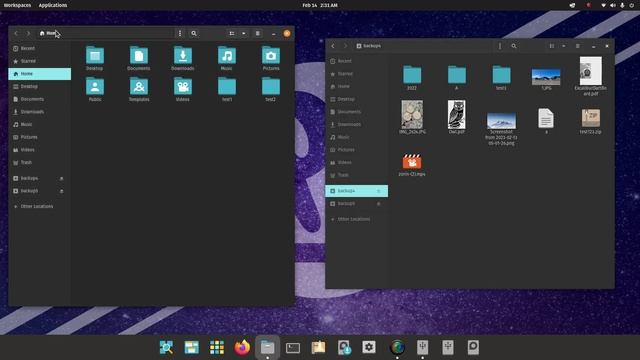The height and width of the screenshot is (360, 640).
Task: Click the search icon in Home window
Action: [194, 33]
